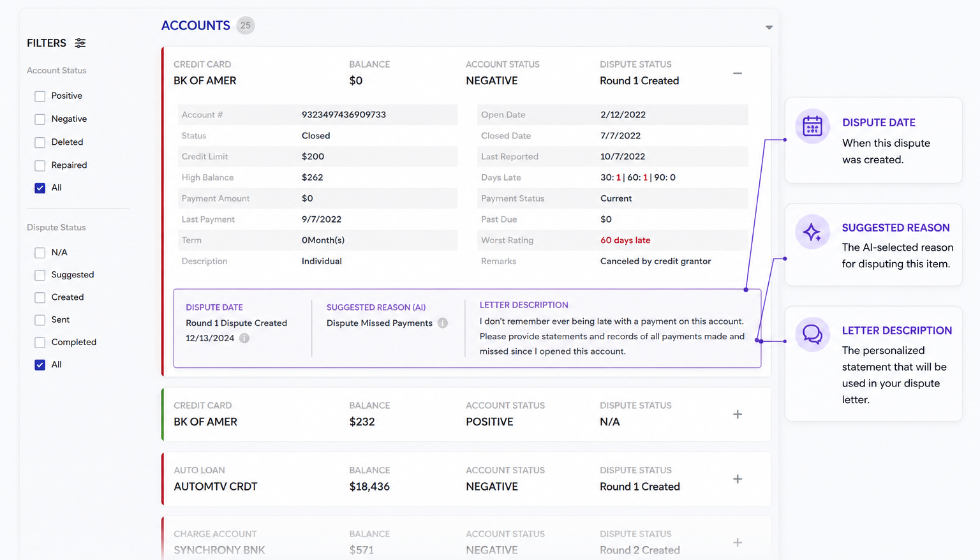
Task: Click the Dispute Date calendar icon
Action: 812,126
